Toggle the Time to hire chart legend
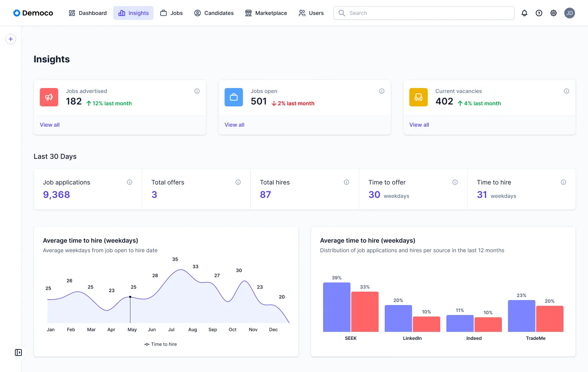This screenshot has height=372, width=588. (160, 344)
